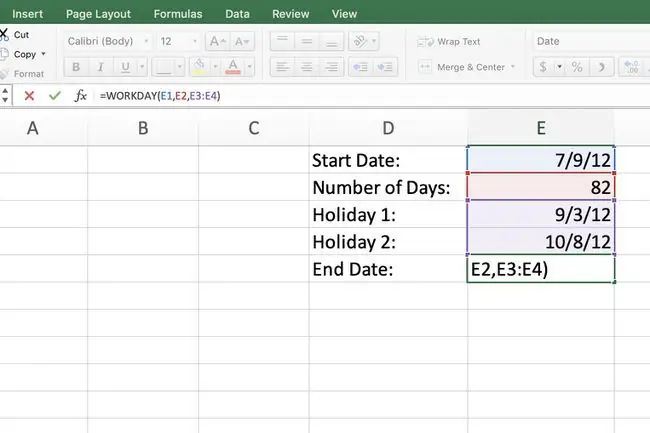Align text to the top
The height and width of the screenshot is (433, 650).
[282, 41]
